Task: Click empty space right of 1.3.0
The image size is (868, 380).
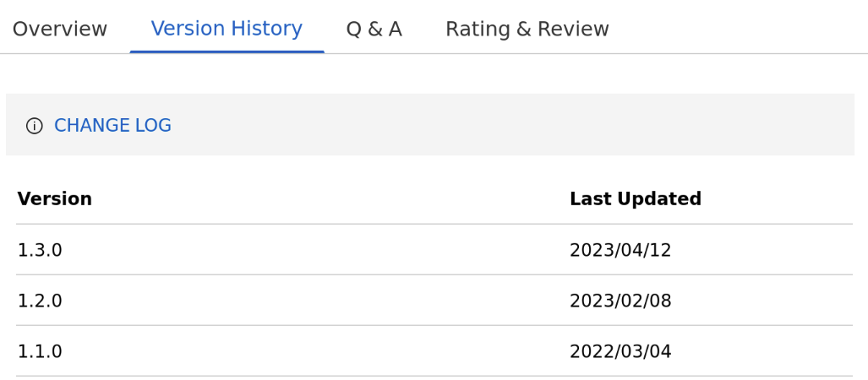Action: [313, 251]
